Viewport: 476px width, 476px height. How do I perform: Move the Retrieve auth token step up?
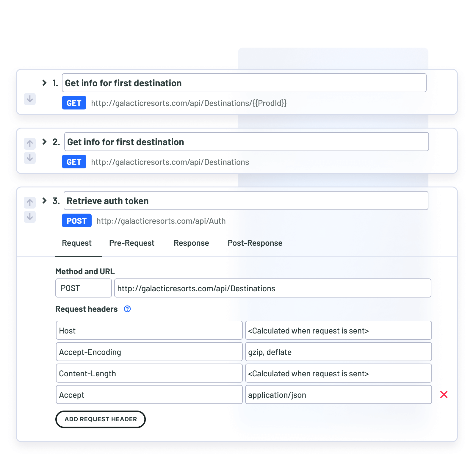[x=29, y=202]
